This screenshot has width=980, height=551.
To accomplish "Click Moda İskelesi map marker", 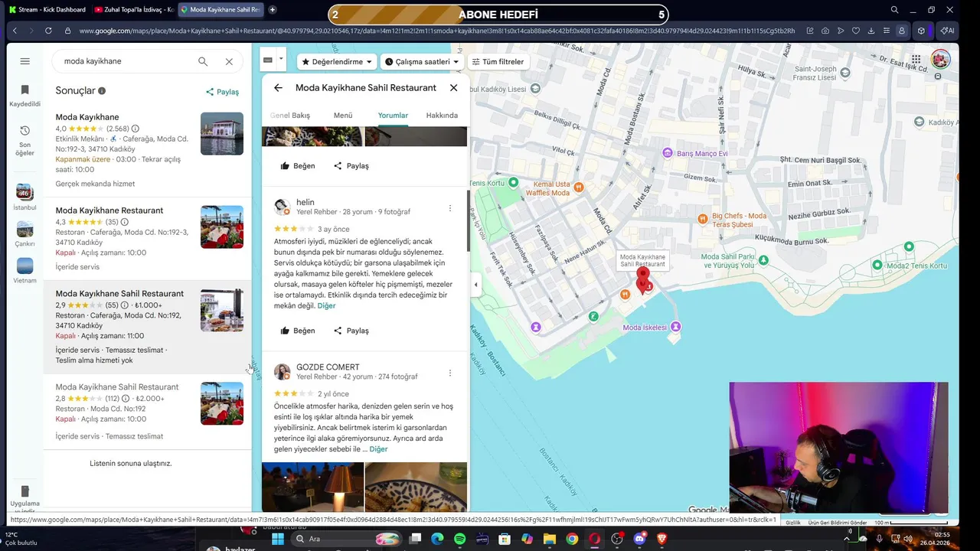I will (675, 327).
